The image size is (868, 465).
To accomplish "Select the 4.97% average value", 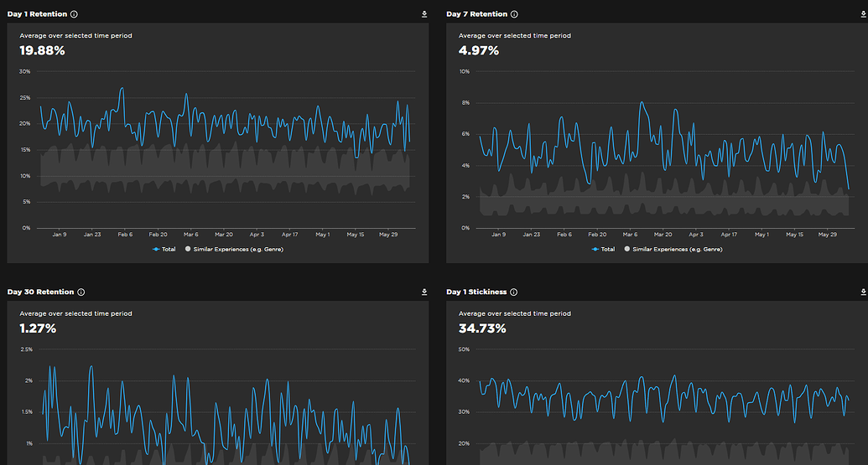I will click(479, 51).
